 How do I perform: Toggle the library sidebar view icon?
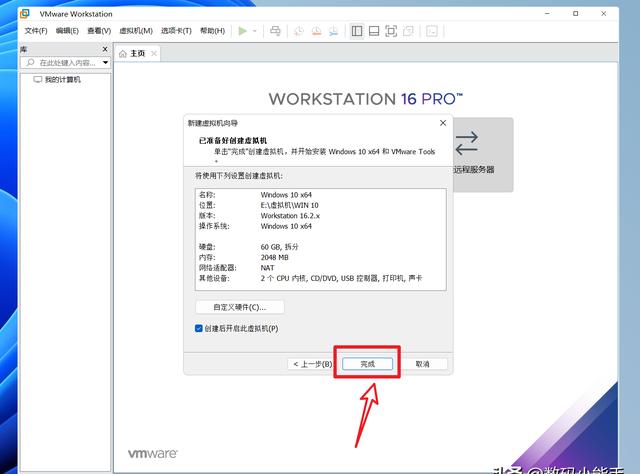point(357,31)
